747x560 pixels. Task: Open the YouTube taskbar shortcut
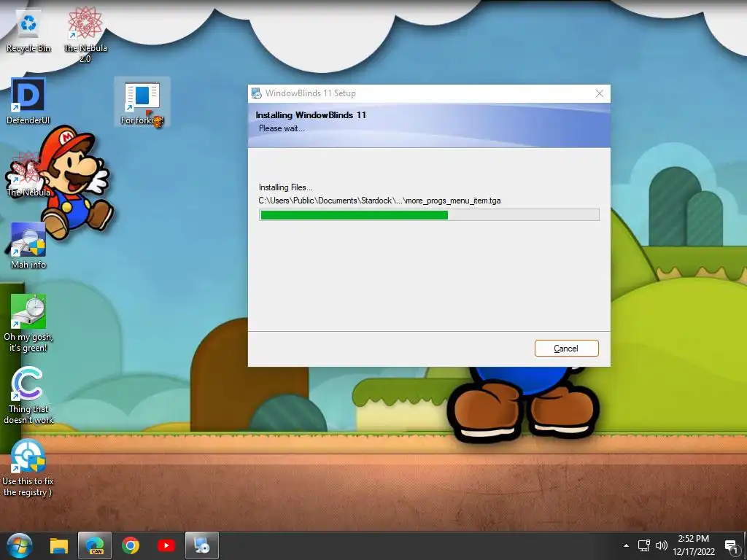[166, 545]
